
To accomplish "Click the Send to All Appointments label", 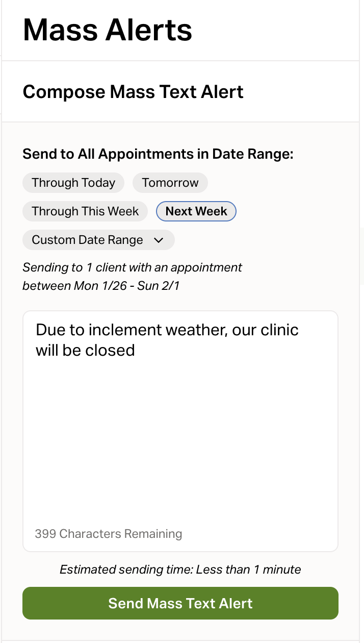I will pos(158,154).
